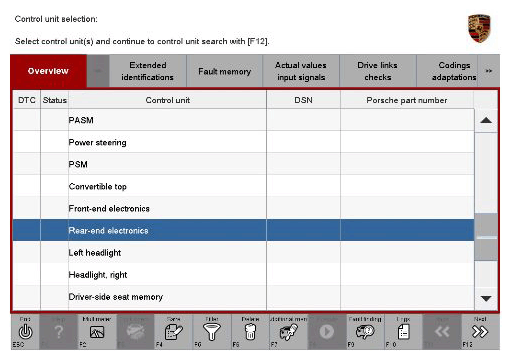This screenshot has width=511, height=360.
Task: Open the Additional menu icon (F7)
Action: [x=289, y=332]
